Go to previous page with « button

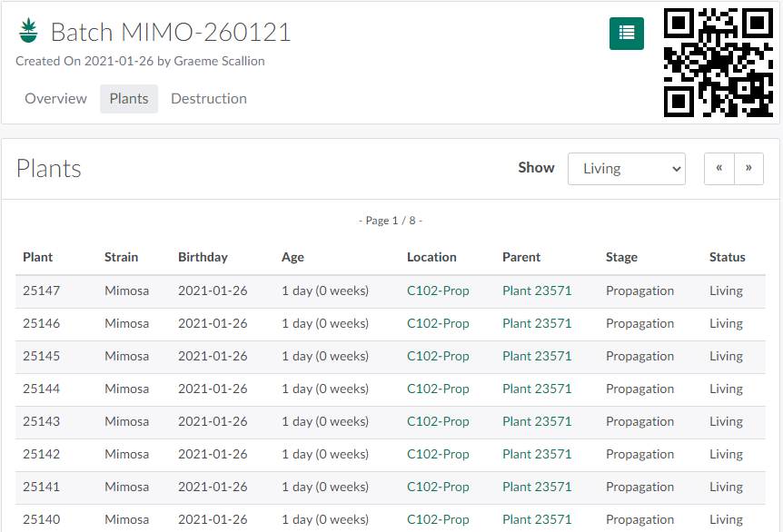coord(719,169)
